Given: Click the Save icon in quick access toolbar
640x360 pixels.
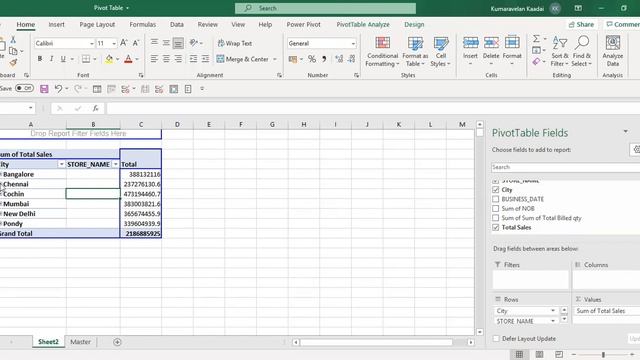Looking at the screenshot, I should pos(44,89).
